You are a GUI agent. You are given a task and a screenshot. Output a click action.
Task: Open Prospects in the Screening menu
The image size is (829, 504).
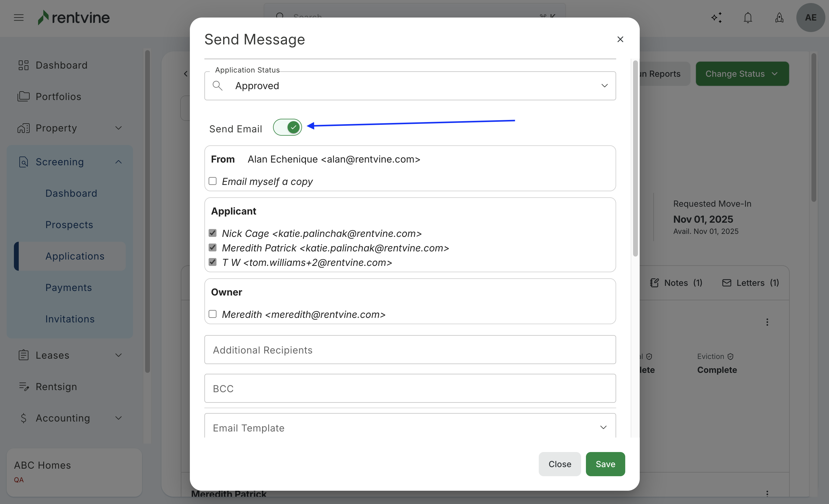click(x=69, y=225)
